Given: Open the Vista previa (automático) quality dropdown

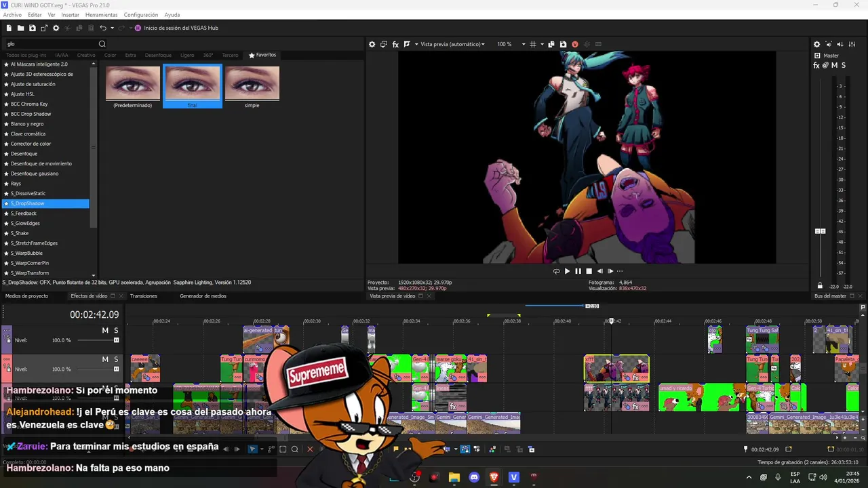Looking at the screenshot, I should (x=452, y=44).
